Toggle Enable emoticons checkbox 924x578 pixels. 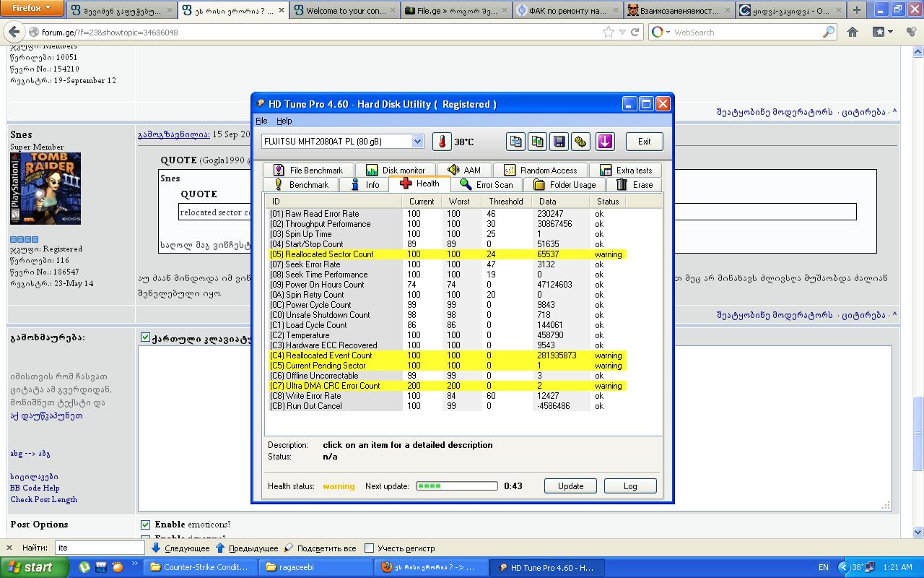(145, 525)
